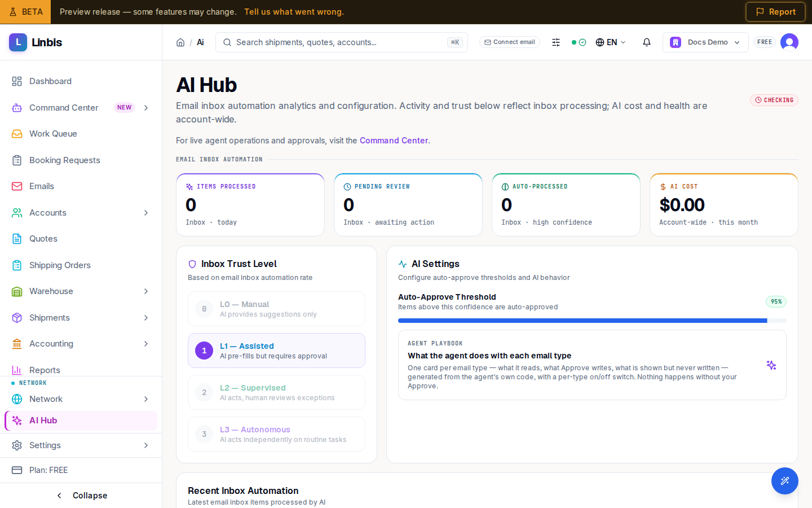The image size is (812, 508).
Task: Click the search shipments input field
Action: point(342,42)
